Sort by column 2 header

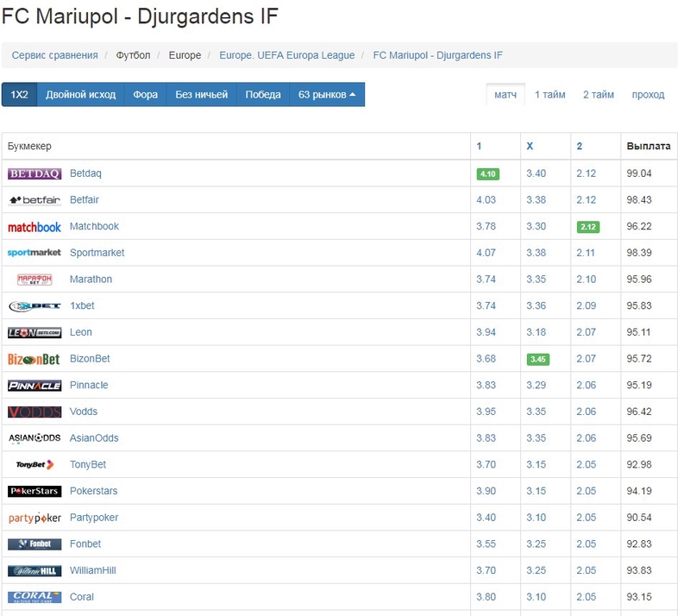click(x=580, y=146)
